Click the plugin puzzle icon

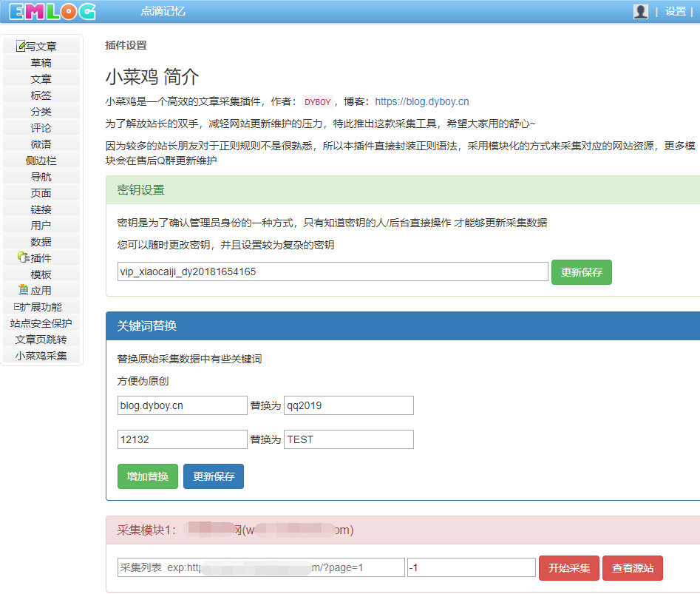pos(23,257)
